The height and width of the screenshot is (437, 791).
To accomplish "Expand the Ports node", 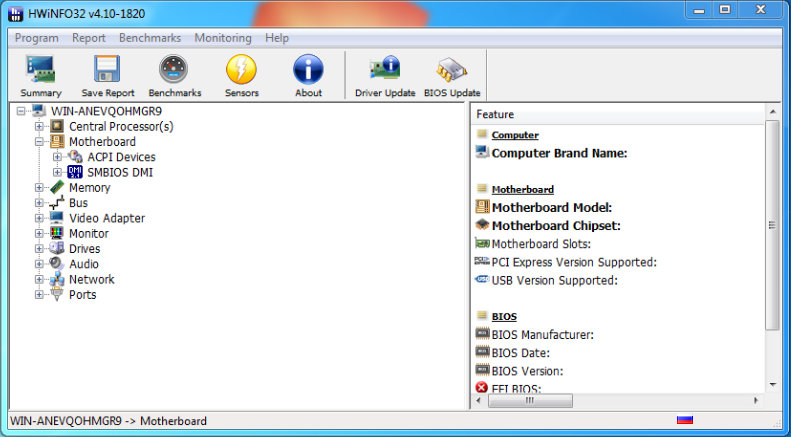I will tap(39, 295).
